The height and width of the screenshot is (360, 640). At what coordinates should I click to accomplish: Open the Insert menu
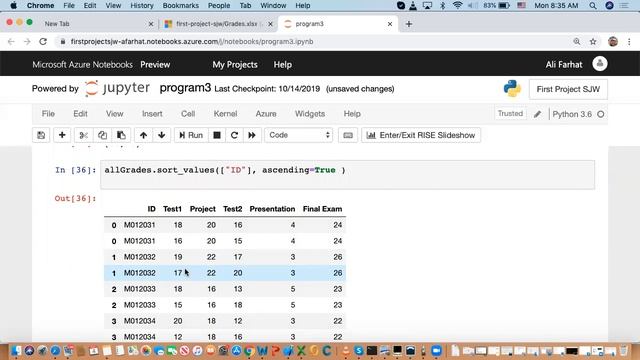tap(152, 114)
